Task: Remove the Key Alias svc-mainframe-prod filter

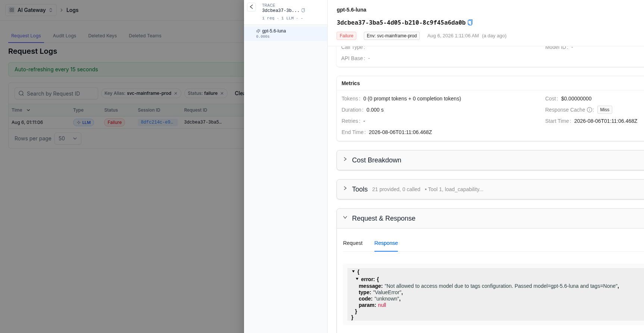Action: point(176,93)
